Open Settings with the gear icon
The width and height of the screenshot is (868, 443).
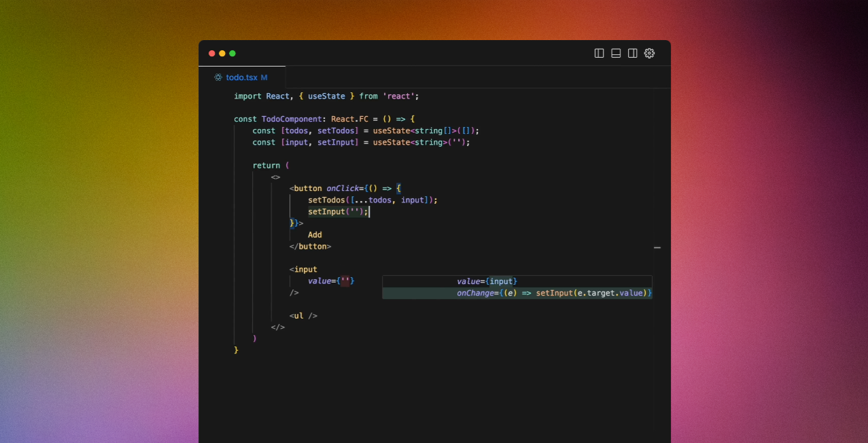coord(649,53)
